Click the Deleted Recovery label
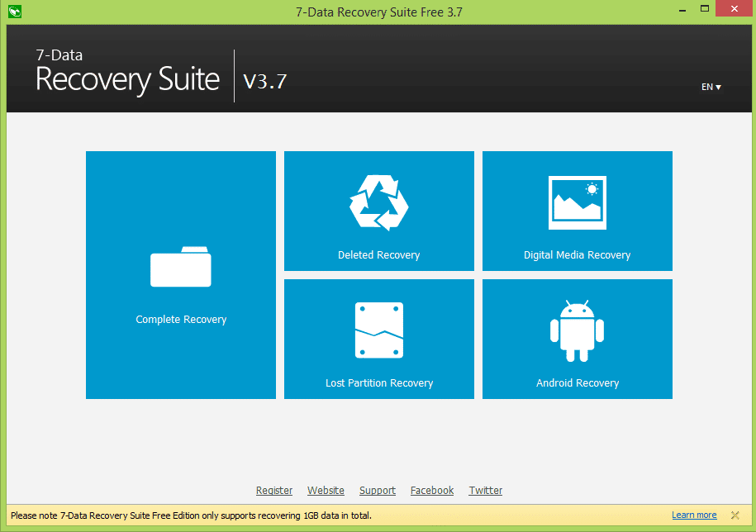Viewport: 756px width, 532px height. 379,255
